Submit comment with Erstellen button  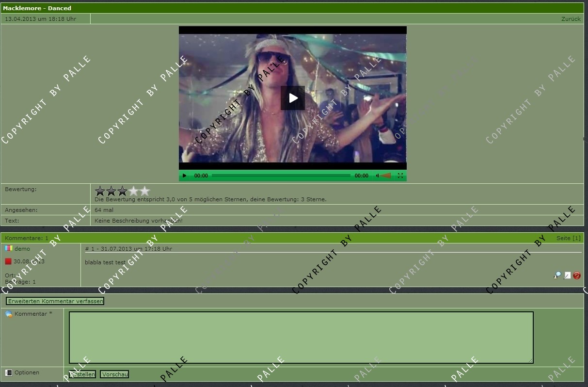click(x=82, y=374)
